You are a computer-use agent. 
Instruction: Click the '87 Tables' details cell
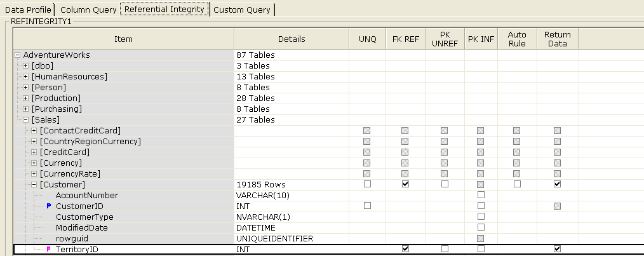tap(292, 55)
